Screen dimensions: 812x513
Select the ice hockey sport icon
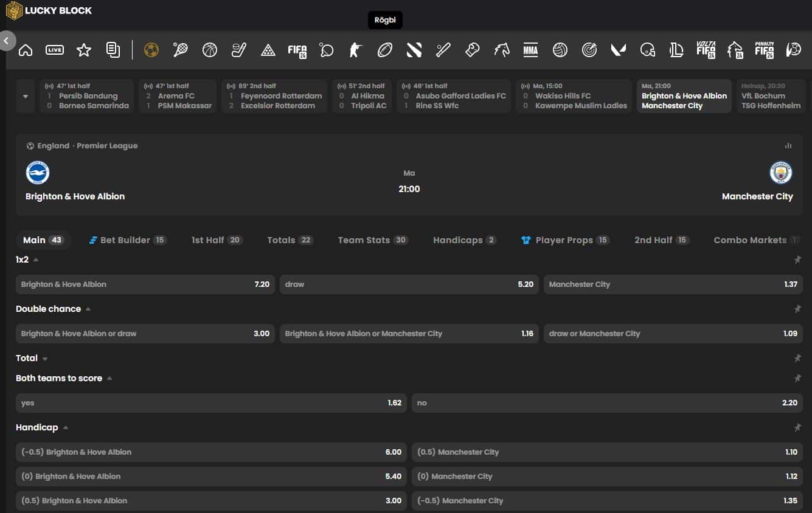[x=239, y=50]
